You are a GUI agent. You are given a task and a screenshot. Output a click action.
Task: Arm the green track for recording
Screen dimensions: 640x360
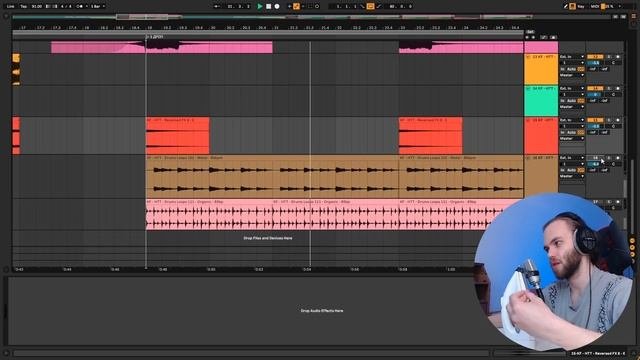(x=618, y=88)
